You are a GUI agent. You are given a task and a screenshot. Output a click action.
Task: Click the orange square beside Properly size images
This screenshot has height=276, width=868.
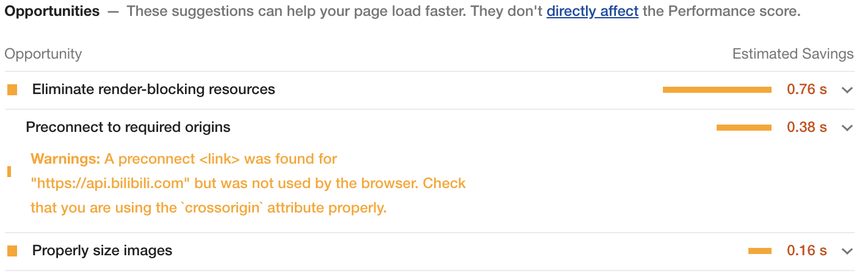12,251
